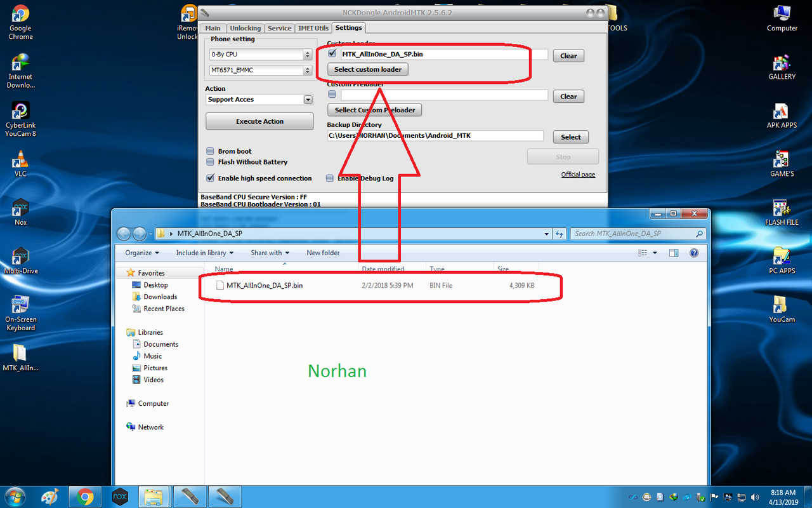Switch to IMEI Utils tab
The width and height of the screenshot is (812, 508).
313,29
